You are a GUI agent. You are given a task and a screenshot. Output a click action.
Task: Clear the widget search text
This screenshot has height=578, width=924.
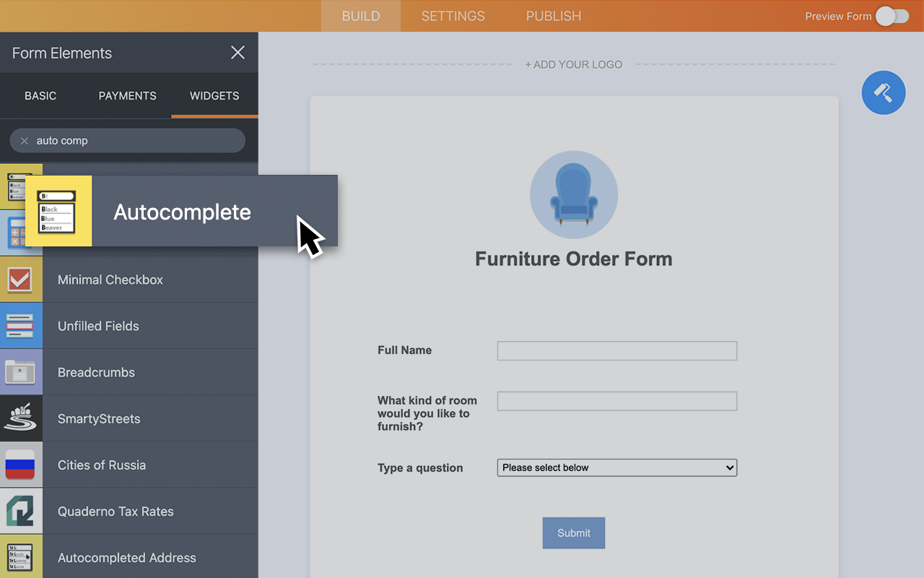pyautogui.click(x=25, y=141)
